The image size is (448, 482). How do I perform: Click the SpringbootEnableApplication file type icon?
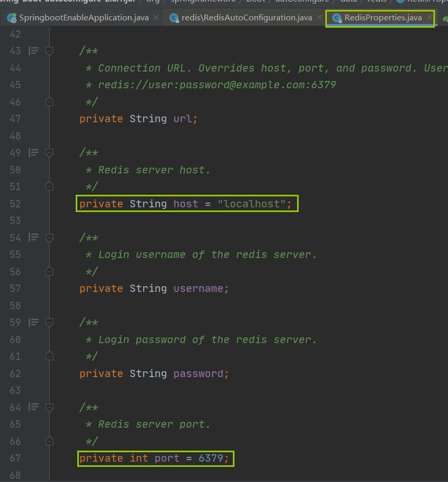(x=12, y=18)
